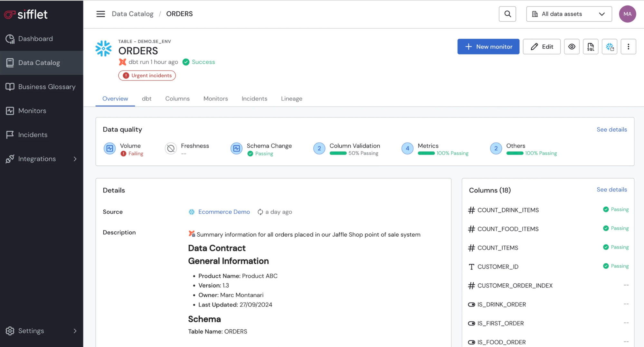This screenshot has width=644, height=347.
Task: Click the Column Validation 50% passing bar
Action: (x=338, y=153)
